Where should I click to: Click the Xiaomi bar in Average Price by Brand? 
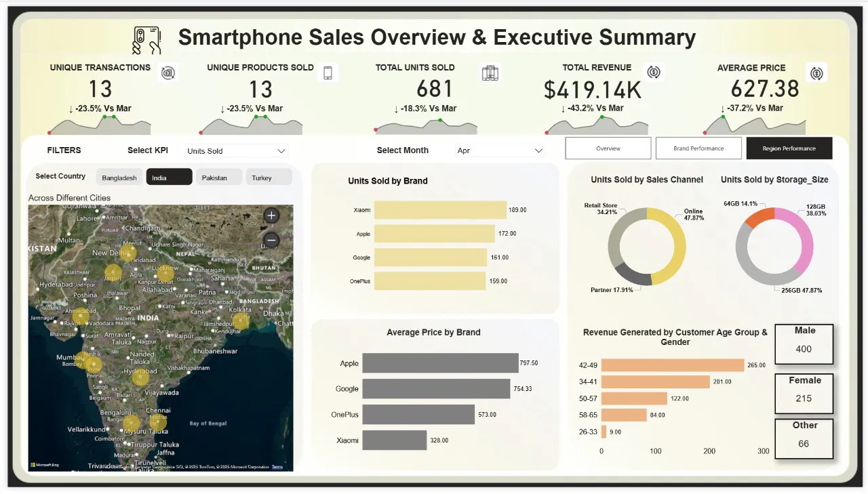pos(394,440)
